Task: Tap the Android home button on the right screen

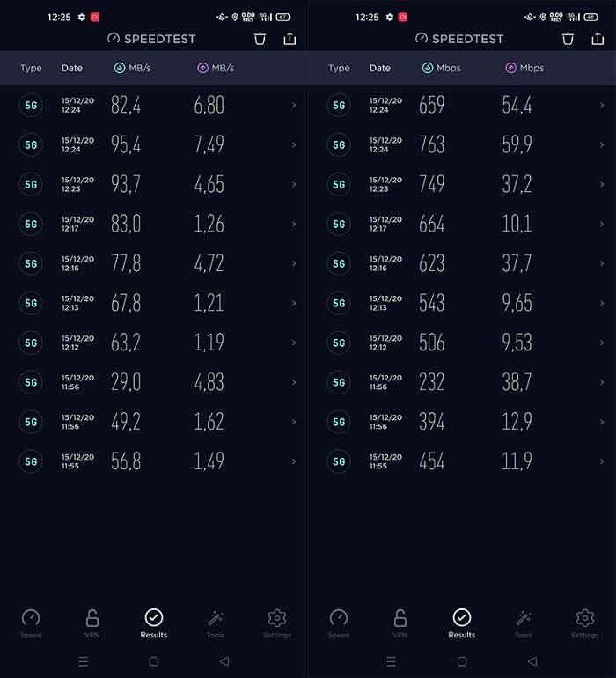Action: [462, 661]
